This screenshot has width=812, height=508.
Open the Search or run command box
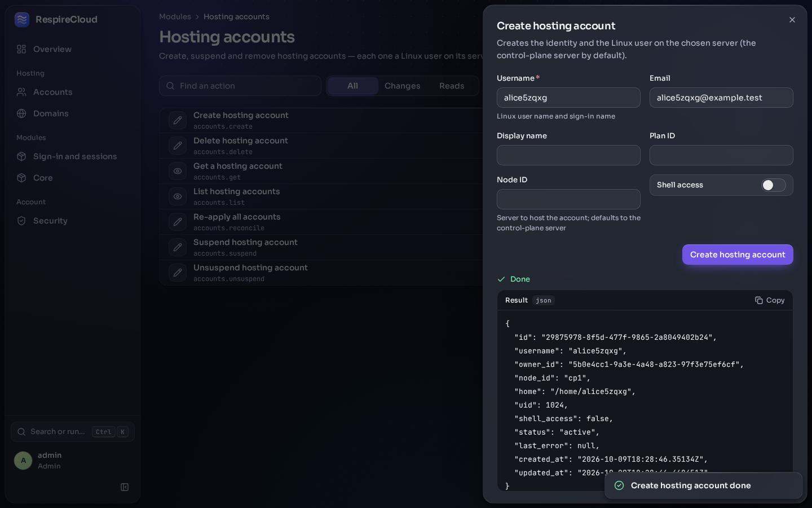click(73, 432)
